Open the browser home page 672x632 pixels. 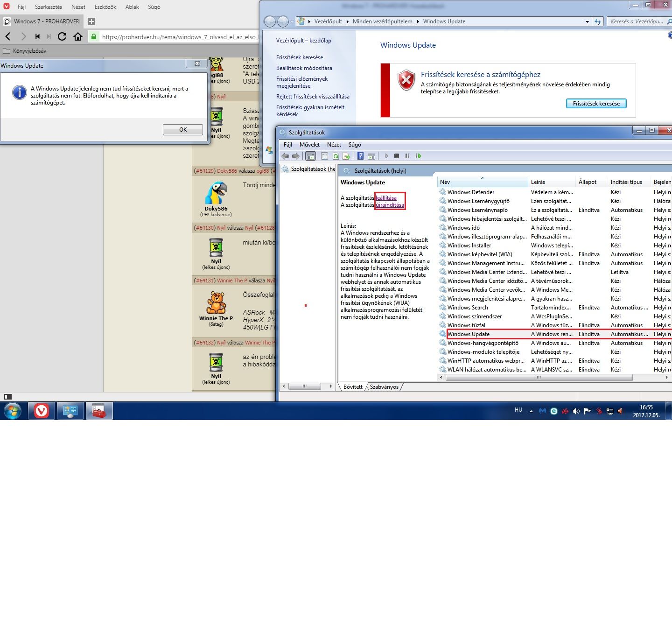click(78, 36)
